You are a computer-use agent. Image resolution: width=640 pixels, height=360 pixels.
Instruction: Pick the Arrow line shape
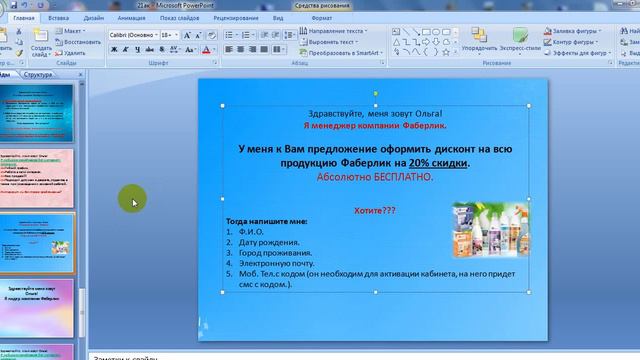[416, 31]
